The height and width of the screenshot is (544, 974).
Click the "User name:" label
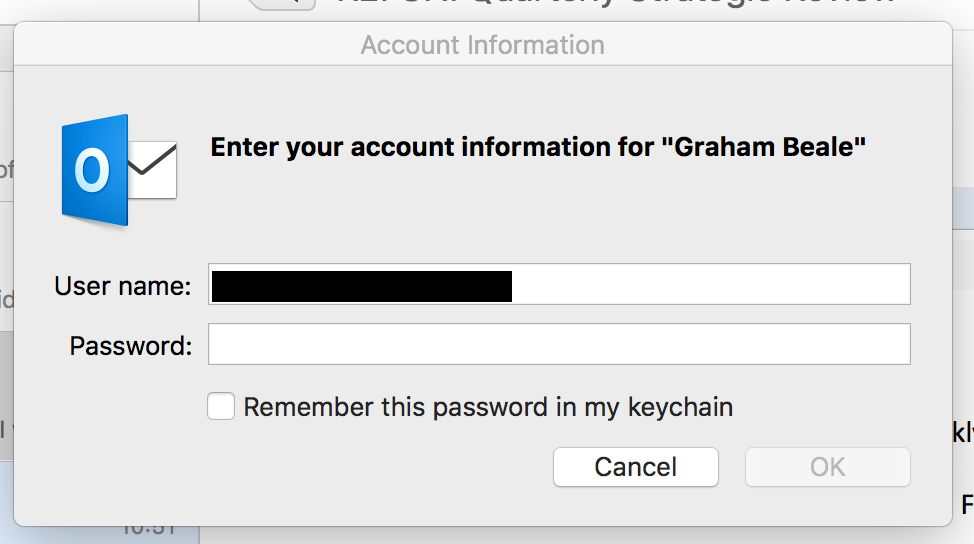click(x=123, y=286)
